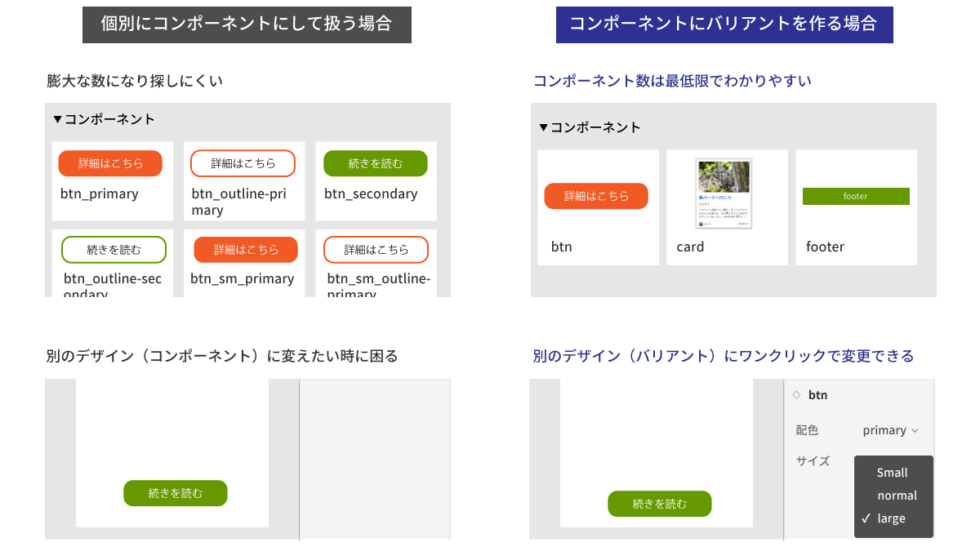Click the 続きを読む button in left canvas
The image size is (980, 551).
click(x=176, y=493)
